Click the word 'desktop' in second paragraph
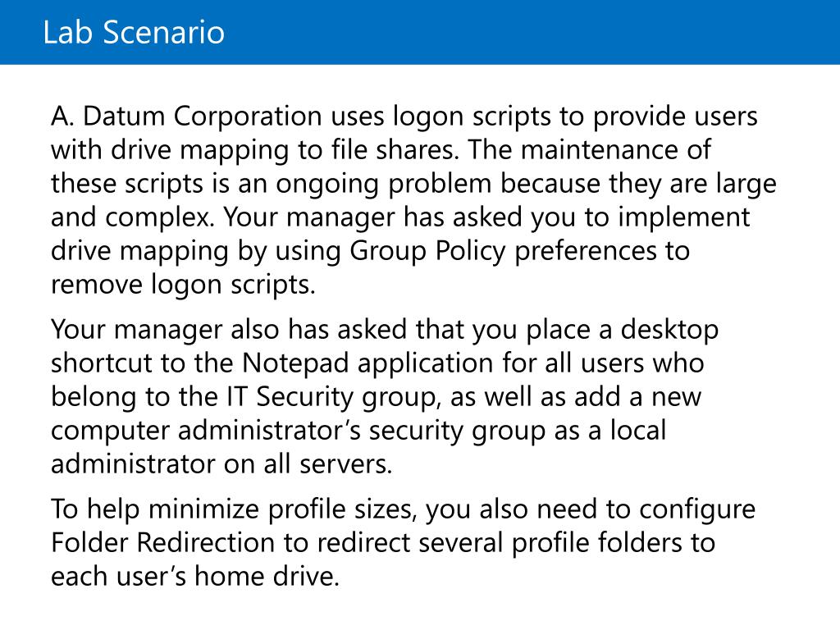 (669, 331)
